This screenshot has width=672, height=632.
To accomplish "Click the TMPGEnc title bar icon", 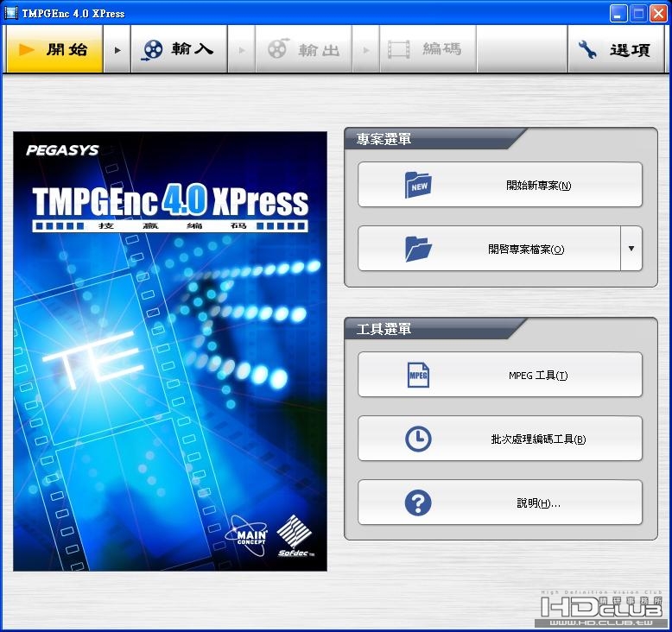I will coord(10,13).
